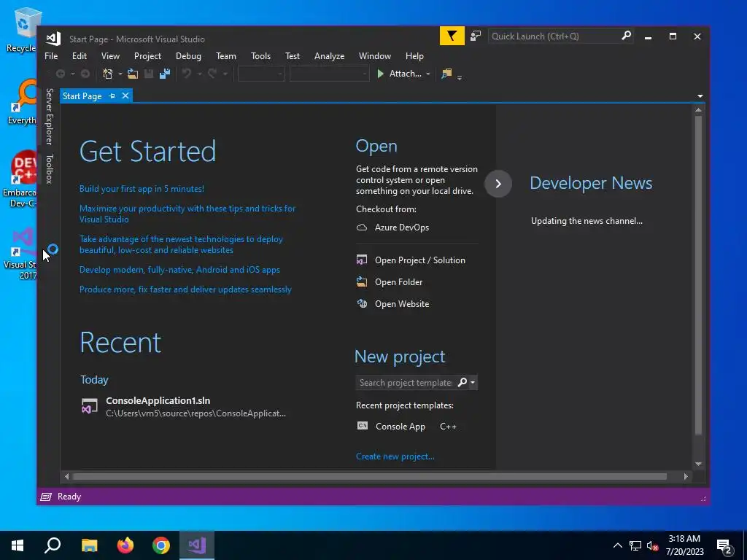Click the Navigate Forward toolbar icon
Viewport: 747px width, 560px height.
coord(85,74)
